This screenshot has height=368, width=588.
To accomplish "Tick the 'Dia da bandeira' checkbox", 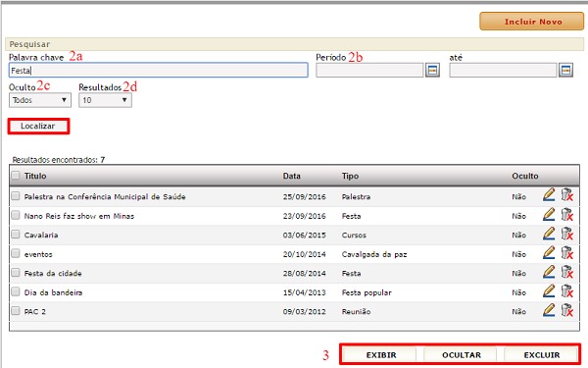I will coord(16,291).
